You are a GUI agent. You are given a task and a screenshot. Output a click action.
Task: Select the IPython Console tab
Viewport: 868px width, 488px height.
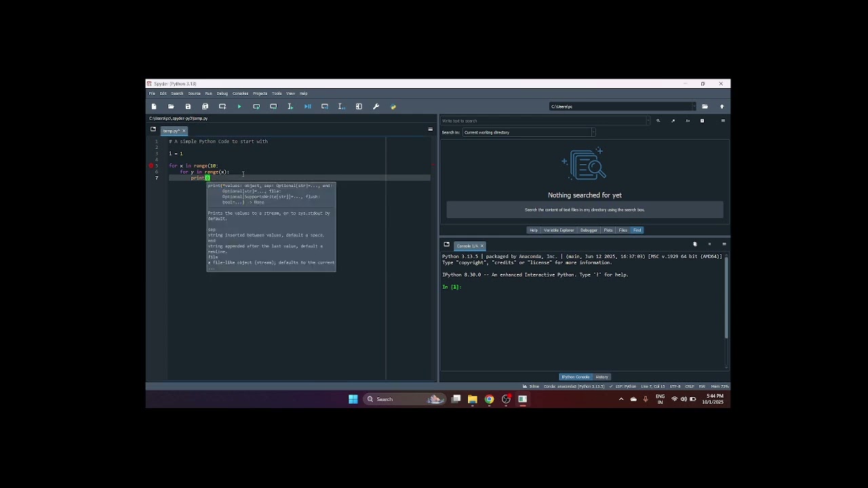[x=575, y=377]
